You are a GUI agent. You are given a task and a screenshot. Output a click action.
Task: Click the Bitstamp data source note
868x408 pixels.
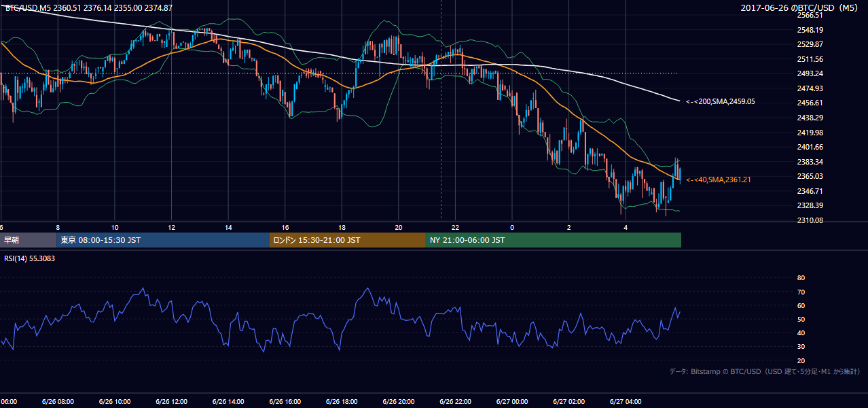pyautogui.click(x=765, y=371)
